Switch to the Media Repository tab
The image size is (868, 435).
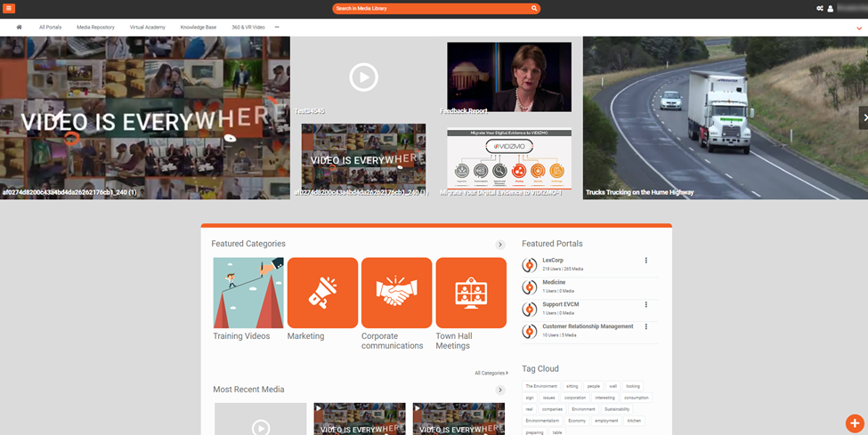click(95, 28)
